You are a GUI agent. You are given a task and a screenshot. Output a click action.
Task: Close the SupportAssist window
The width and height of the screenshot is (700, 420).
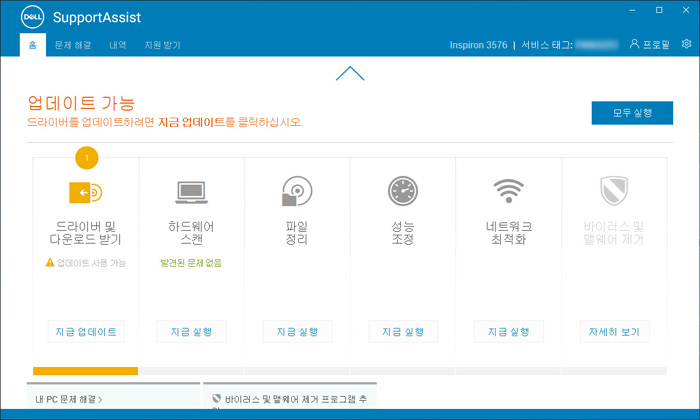686,10
